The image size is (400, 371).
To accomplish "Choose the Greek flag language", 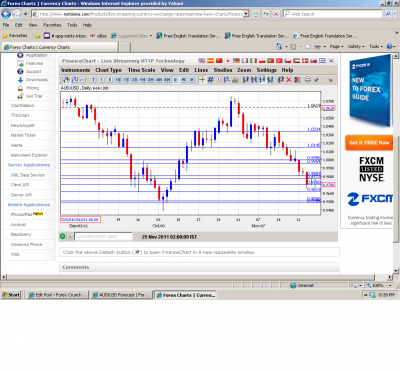I will pyautogui.click(x=322, y=61).
